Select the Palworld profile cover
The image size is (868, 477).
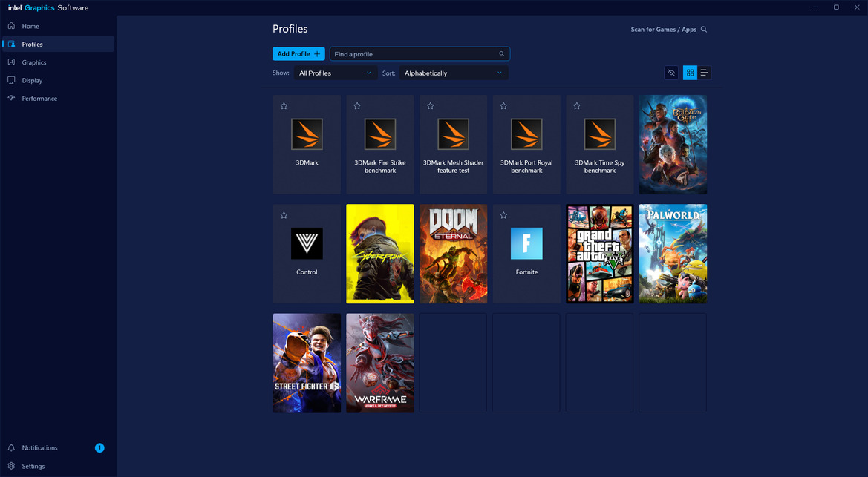[673, 254]
